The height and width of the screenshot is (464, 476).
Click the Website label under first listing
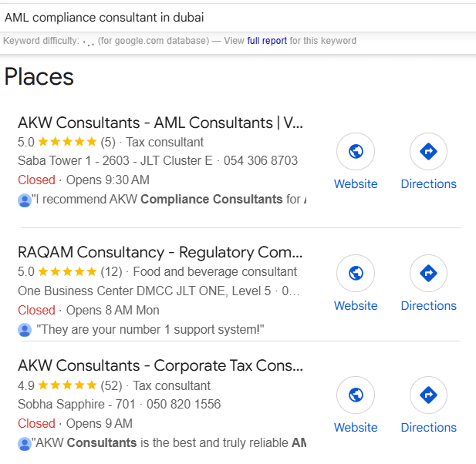coord(356,183)
